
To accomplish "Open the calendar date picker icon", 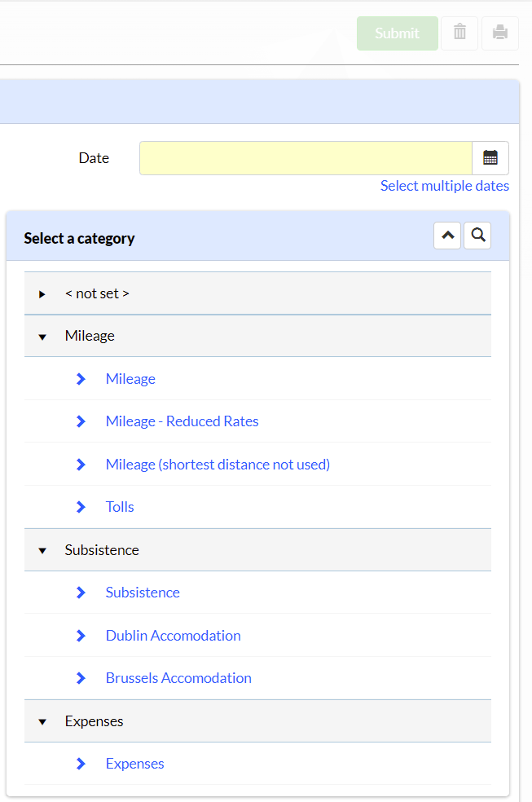I will click(x=490, y=158).
